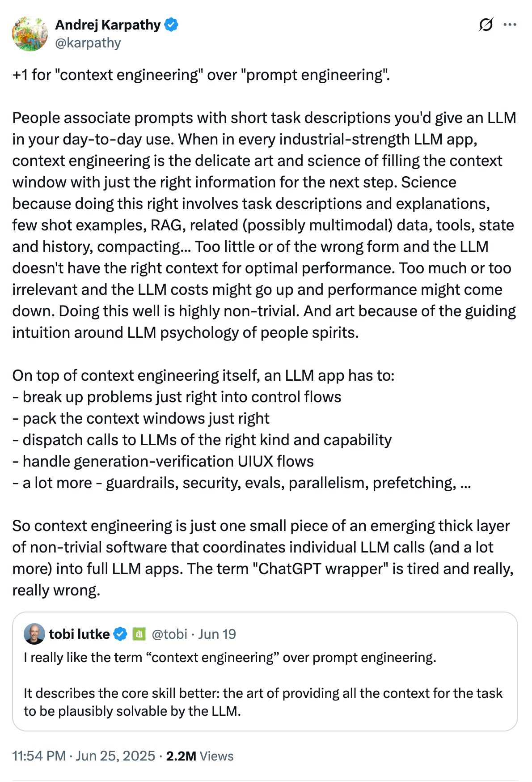The width and height of the screenshot is (532, 782).
Task: Open the three-dot more options menu
Action: (x=510, y=25)
